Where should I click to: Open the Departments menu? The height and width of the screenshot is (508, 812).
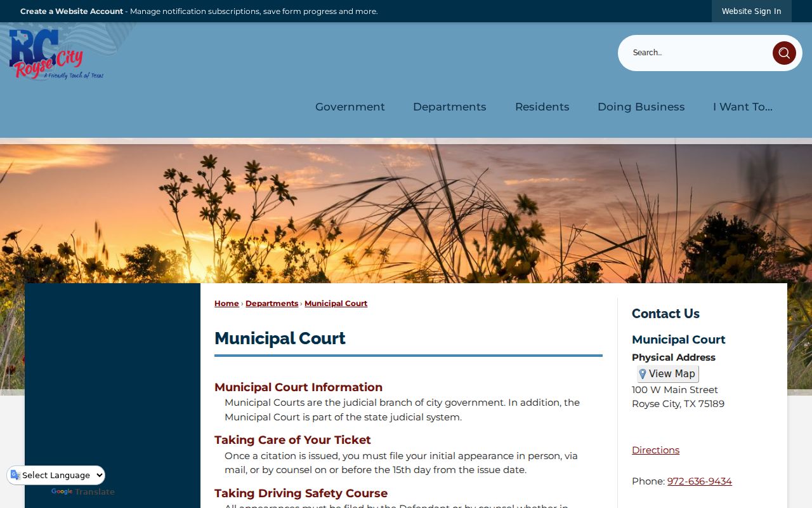(x=450, y=107)
